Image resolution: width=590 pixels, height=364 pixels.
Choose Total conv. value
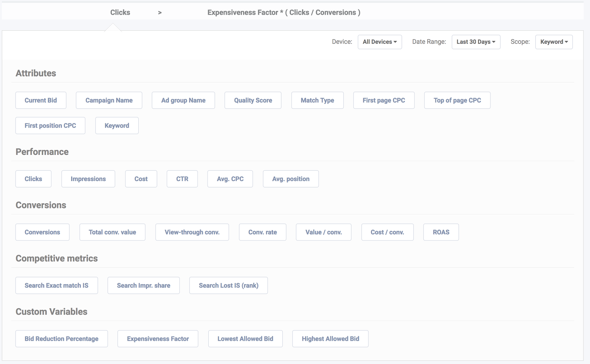[x=112, y=232]
